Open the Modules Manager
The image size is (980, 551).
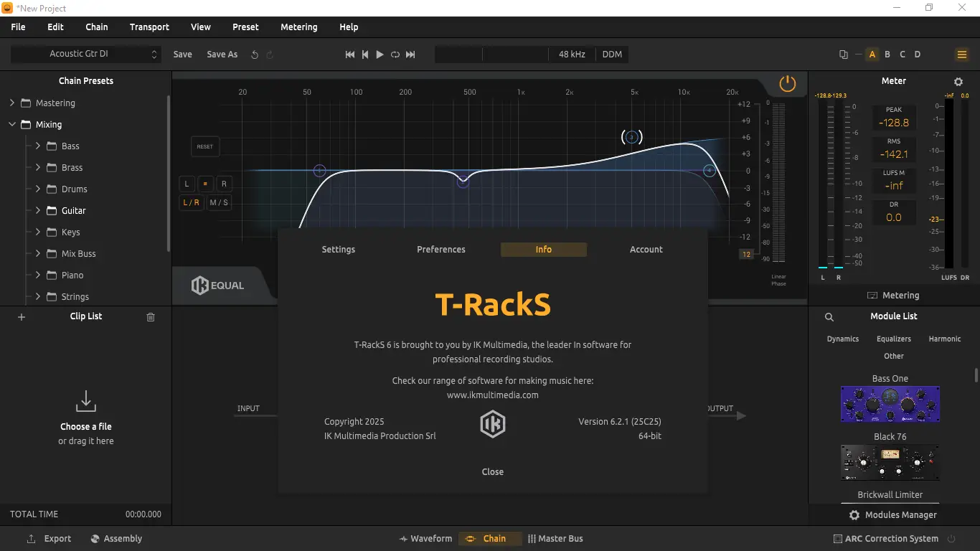[x=894, y=515]
